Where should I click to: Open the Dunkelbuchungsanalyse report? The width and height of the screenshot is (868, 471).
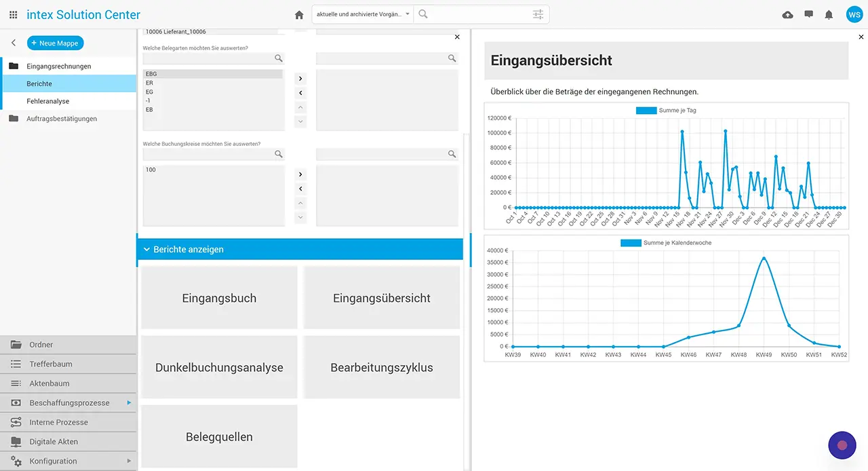(x=219, y=367)
